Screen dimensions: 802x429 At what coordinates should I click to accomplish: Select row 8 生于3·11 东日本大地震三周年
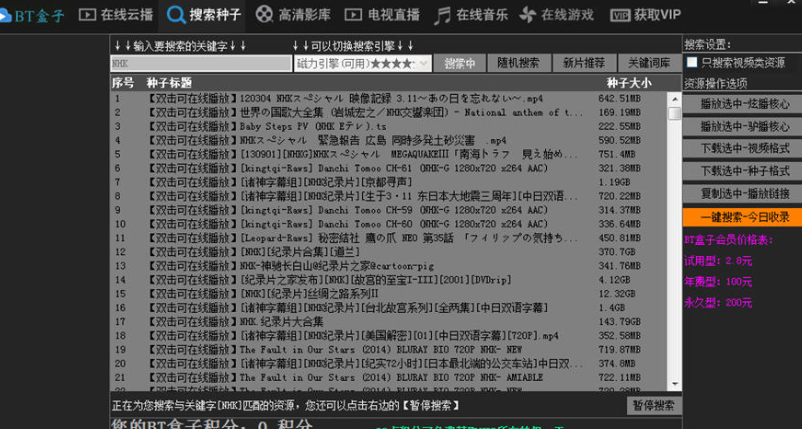click(x=389, y=196)
